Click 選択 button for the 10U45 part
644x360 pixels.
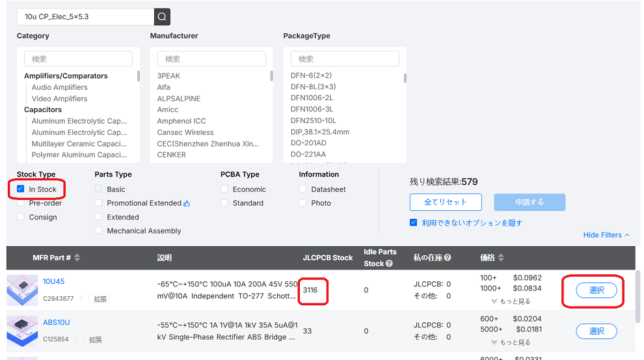pos(597,290)
